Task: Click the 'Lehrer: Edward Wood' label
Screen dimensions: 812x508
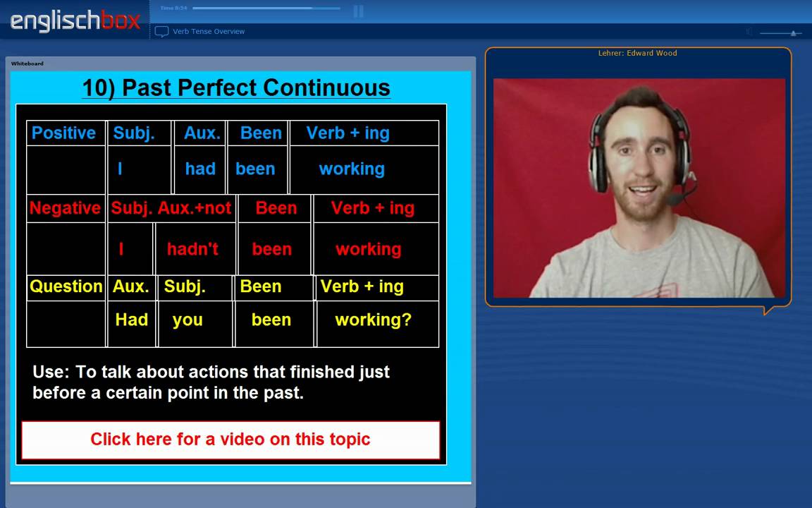Action: [637, 53]
